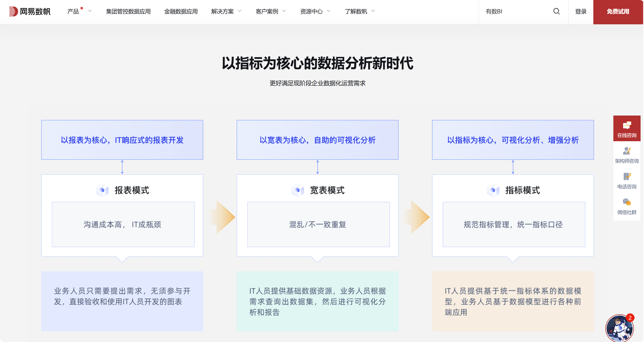Click the 电话咨询 phone icon
Screen dimensions: 644x342
pos(627,177)
